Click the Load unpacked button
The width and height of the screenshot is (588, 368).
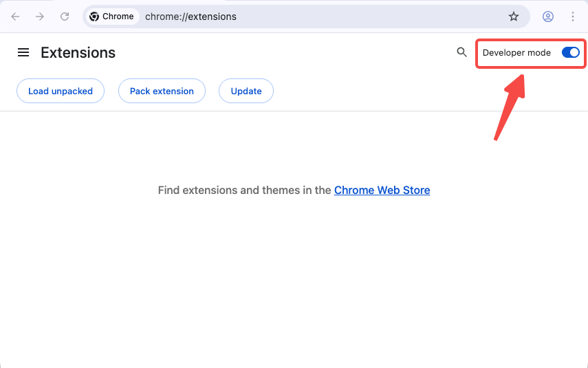coord(60,91)
